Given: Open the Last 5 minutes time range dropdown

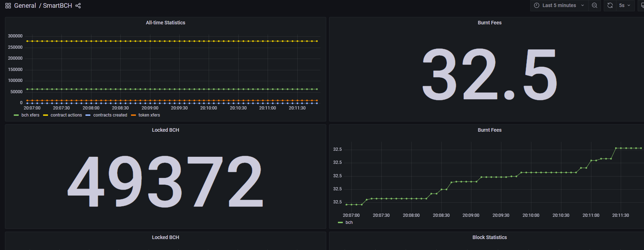Looking at the screenshot, I should tap(559, 5).
